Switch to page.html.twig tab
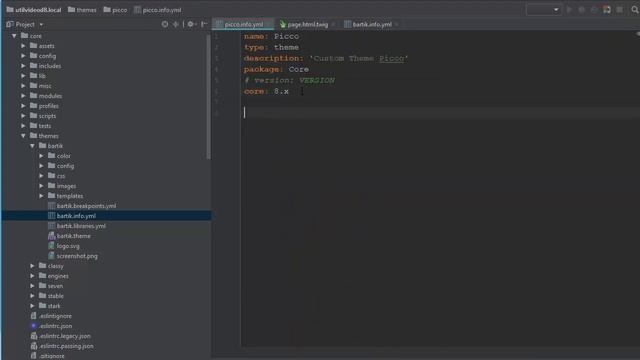The width and height of the screenshot is (640, 360). 307,24
